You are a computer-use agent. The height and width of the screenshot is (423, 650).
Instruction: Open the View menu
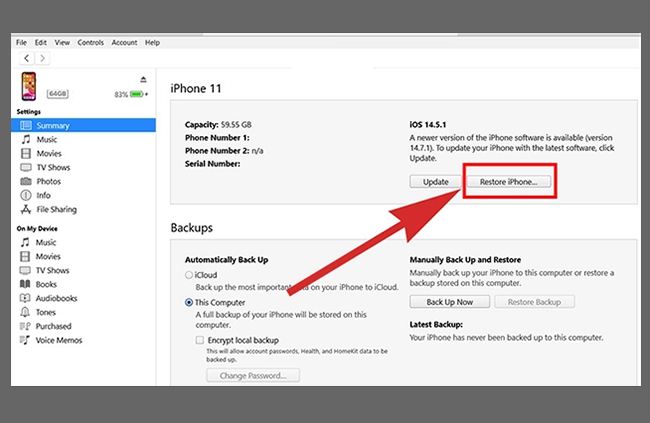(x=62, y=42)
